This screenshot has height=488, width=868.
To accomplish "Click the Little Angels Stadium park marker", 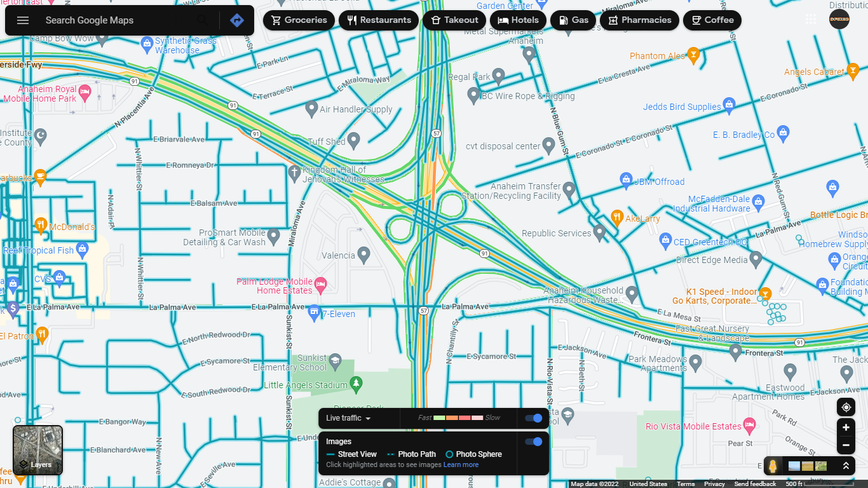I will (x=356, y=384).
